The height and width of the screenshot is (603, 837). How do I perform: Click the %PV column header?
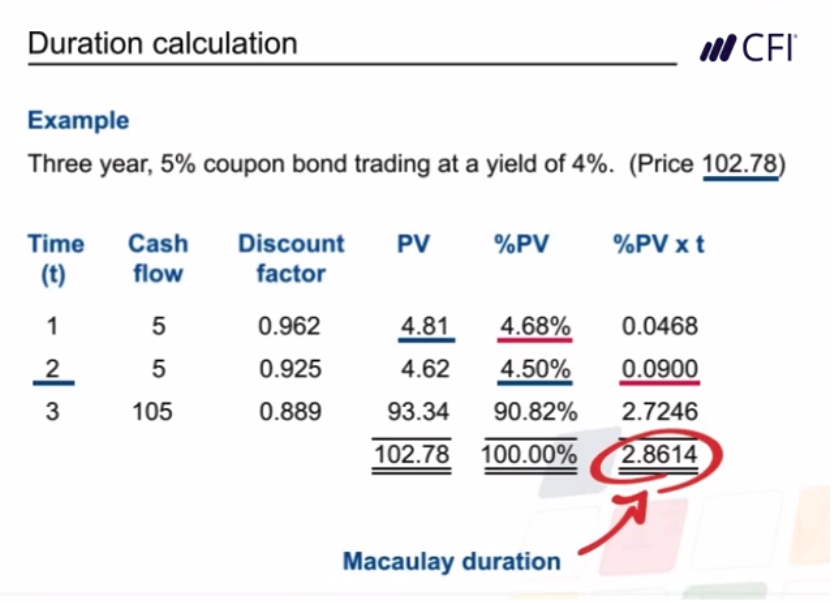click(x=522, y=244)
